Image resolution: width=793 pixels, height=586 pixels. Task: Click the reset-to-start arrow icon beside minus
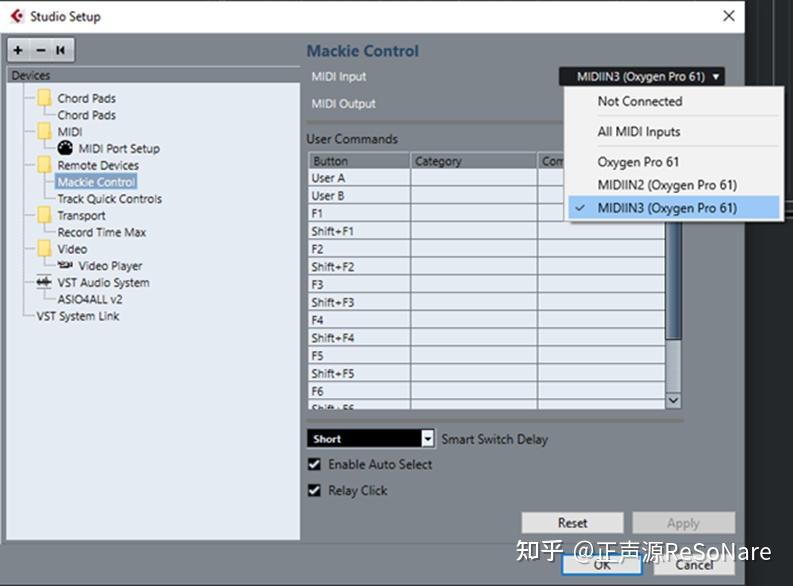tap(61, 50)
